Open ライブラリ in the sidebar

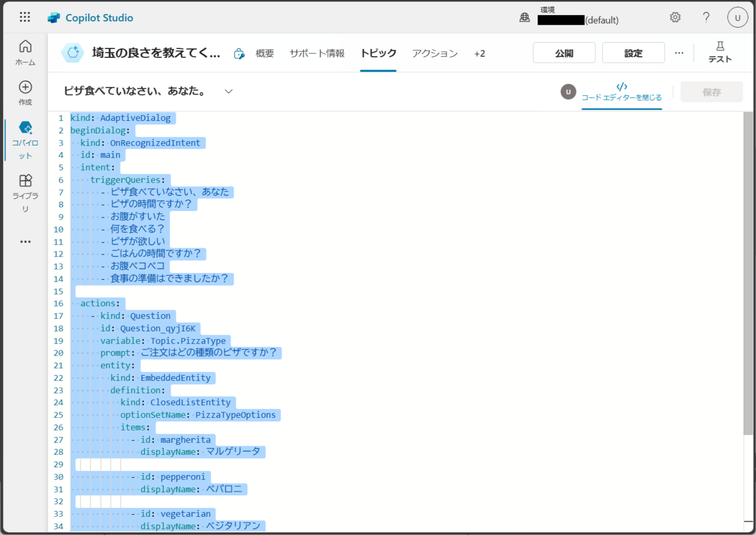point(25,194)
